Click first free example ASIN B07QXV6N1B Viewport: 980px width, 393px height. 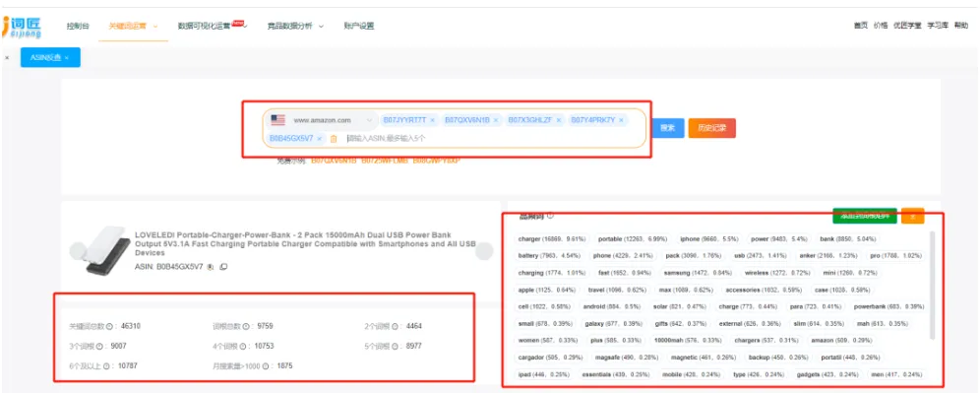334,161
